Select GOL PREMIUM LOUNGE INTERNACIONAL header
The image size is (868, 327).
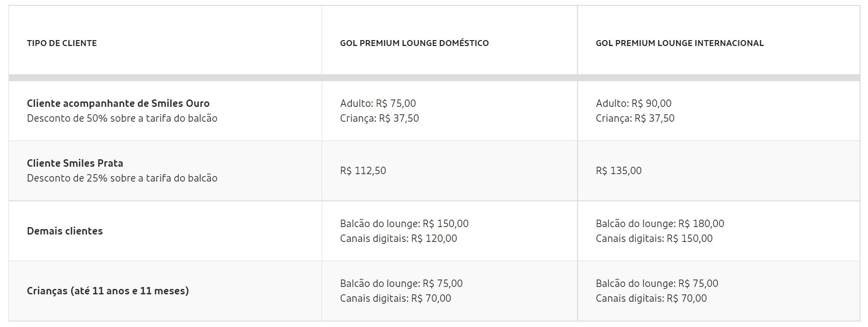point(679,43)
